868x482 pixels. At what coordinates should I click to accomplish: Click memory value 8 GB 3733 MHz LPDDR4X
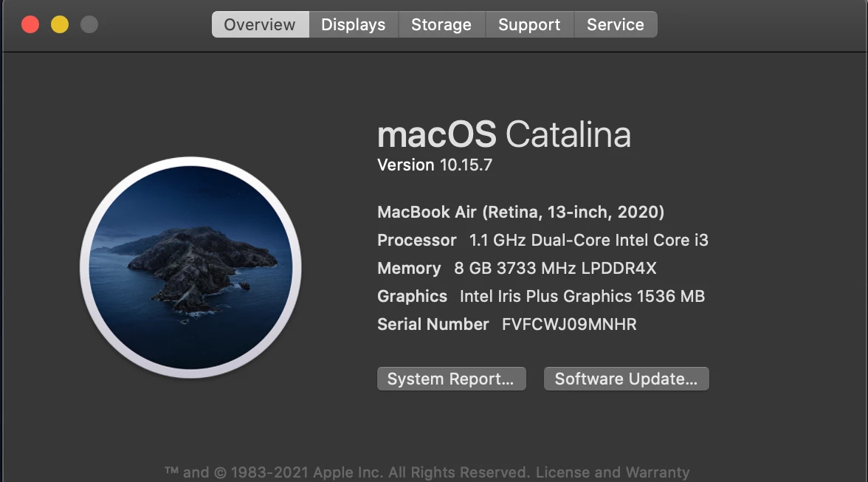(x=555, y=268)
